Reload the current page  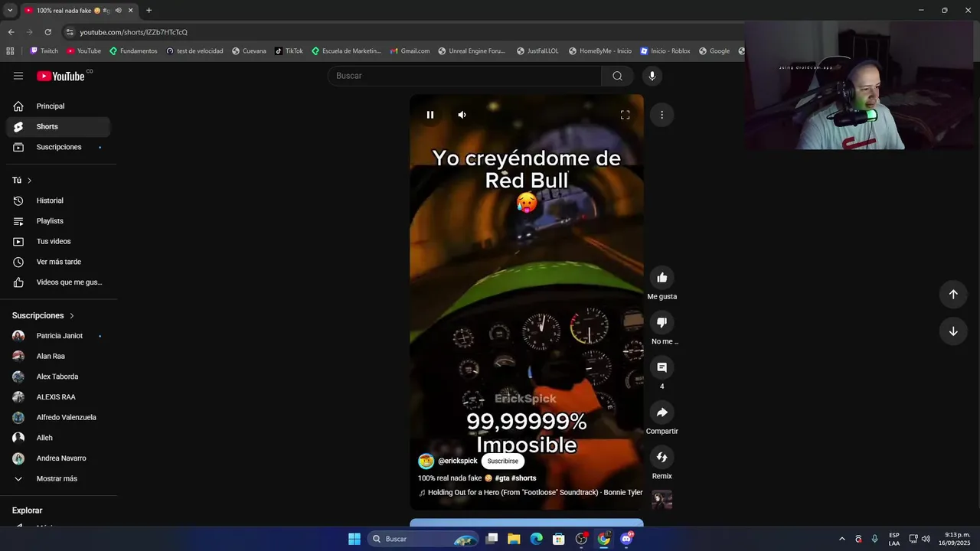(47, 32)
